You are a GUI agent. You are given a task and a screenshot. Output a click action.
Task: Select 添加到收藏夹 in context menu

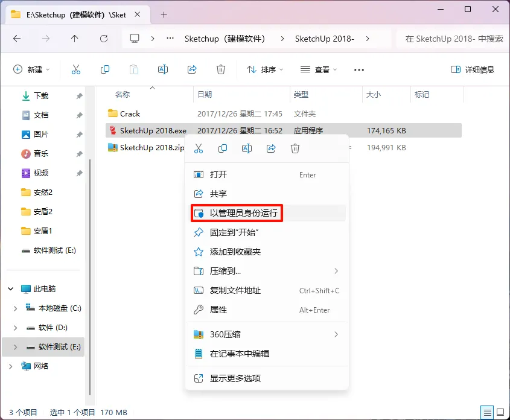click(x=266, y=252)
